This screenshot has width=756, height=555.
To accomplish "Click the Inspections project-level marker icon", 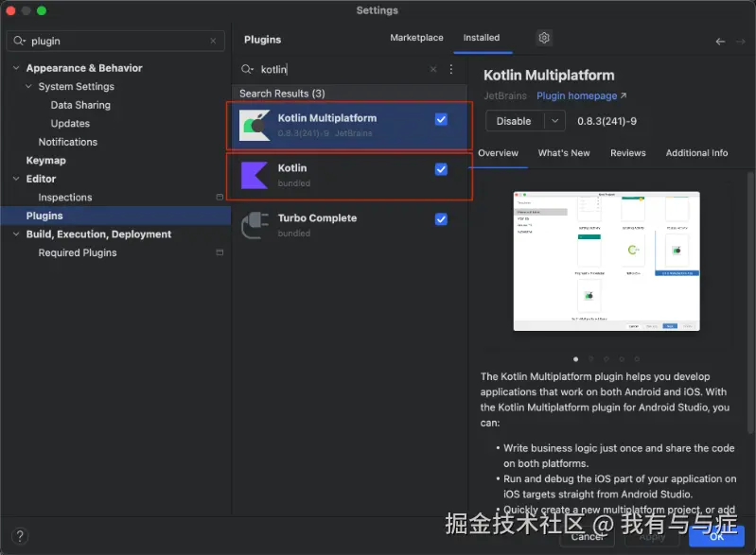I will pyautogui.click(x=220, y=197).
